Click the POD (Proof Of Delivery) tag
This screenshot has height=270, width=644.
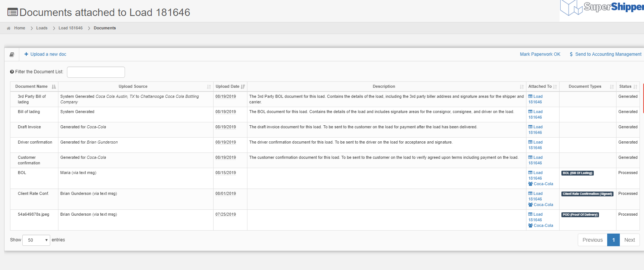(x=580, y=215)
